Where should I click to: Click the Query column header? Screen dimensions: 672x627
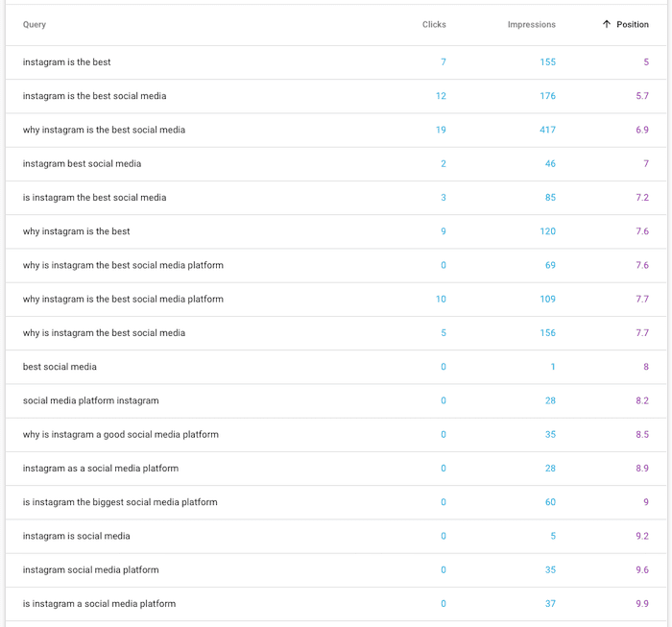[x=35, y=24]
